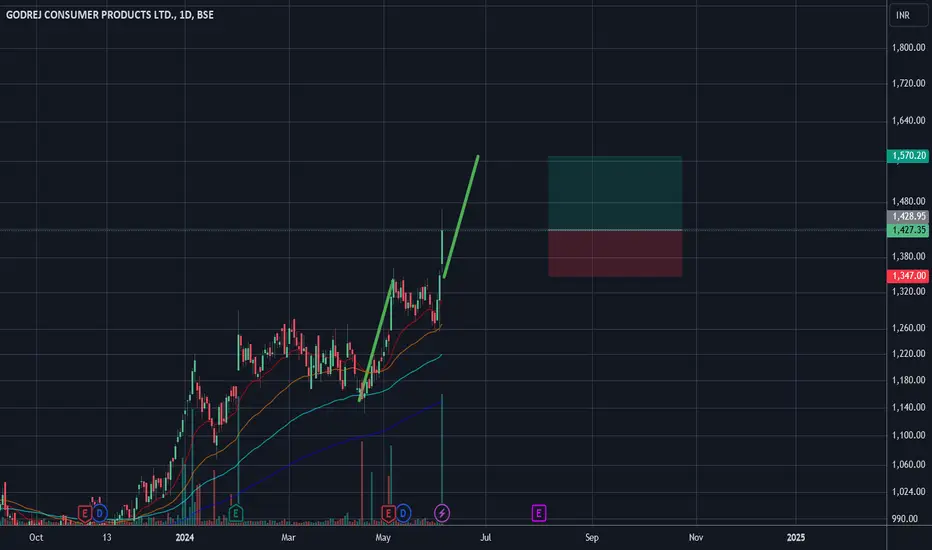Click the red E earnings marker near October
Image resolution: width=932 pixels, height=550 pixels.
pyautogui.click(x=84, y=513)
